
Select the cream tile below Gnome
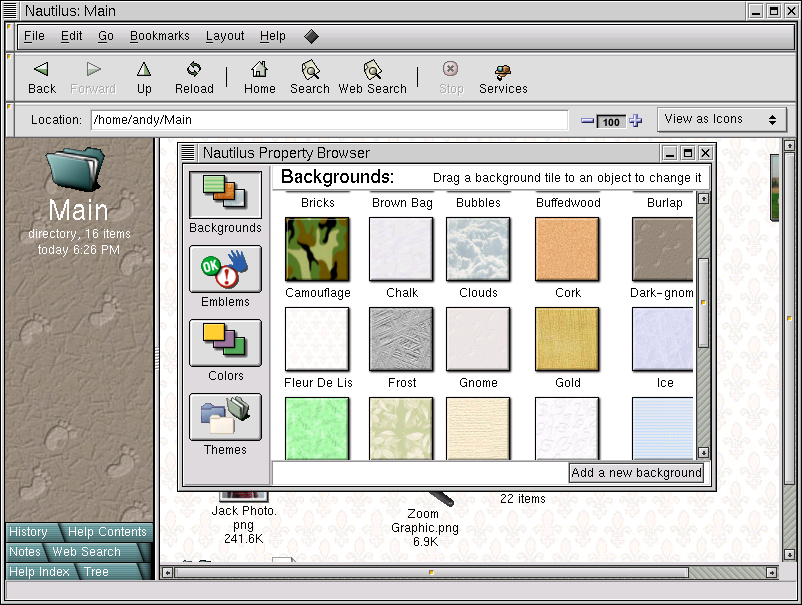[x=478, y=429]
